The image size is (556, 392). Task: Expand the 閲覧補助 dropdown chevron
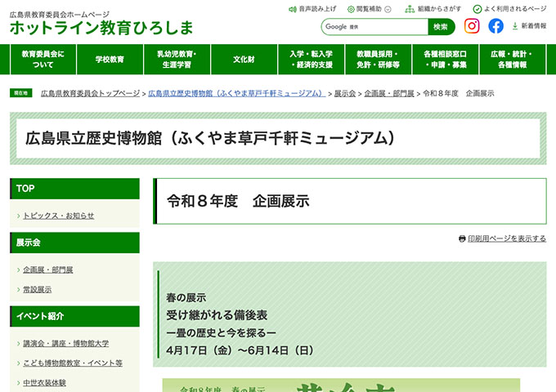[388, 10]
